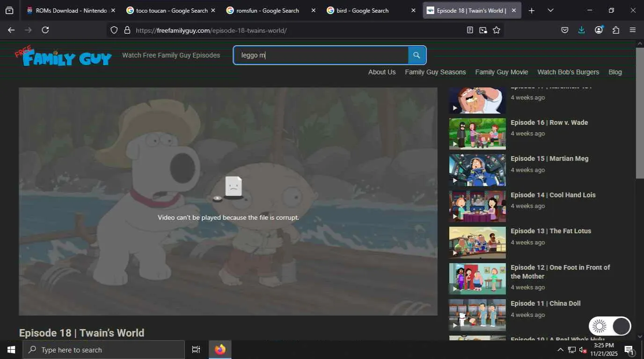Expand the list all tabs chevron

tap(550, 10)
